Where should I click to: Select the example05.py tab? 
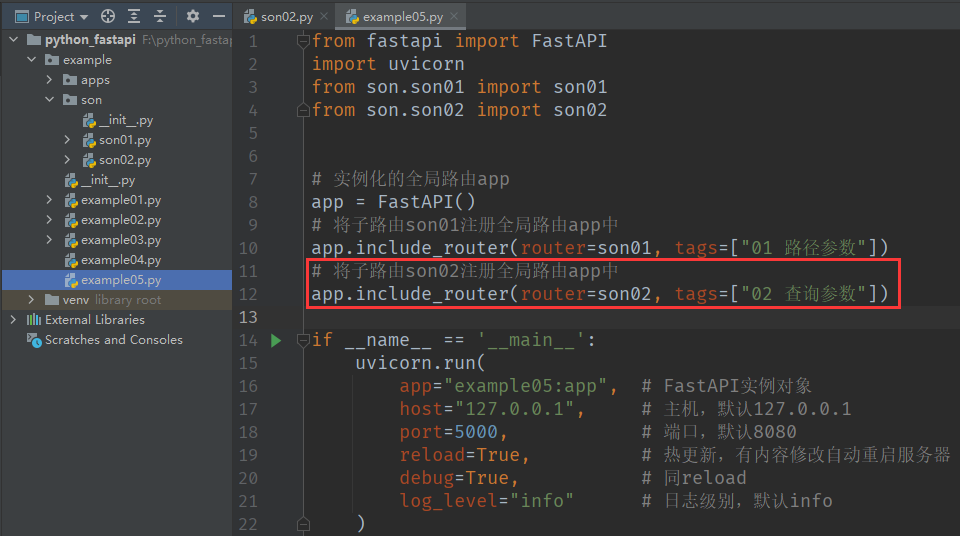400,17
